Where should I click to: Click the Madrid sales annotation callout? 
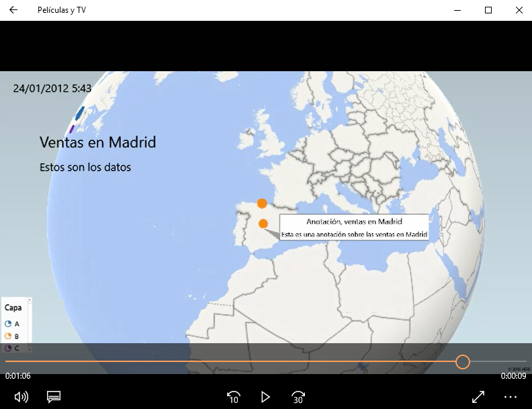coord(354,228)
